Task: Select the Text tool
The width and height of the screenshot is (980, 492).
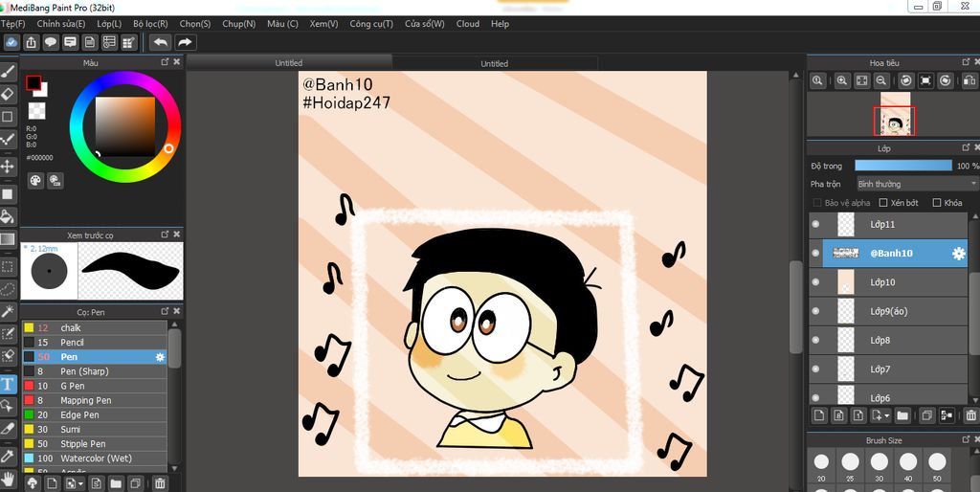Action: click(x=8, y=383)
